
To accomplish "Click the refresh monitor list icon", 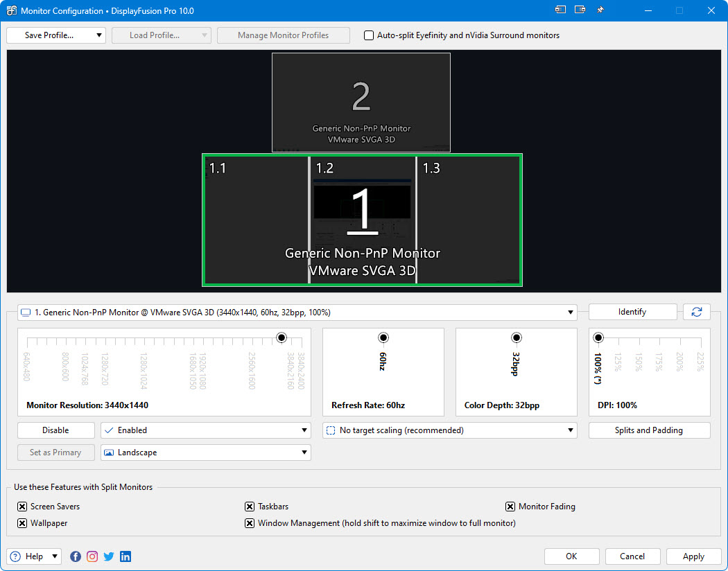I will coord(696,312).
